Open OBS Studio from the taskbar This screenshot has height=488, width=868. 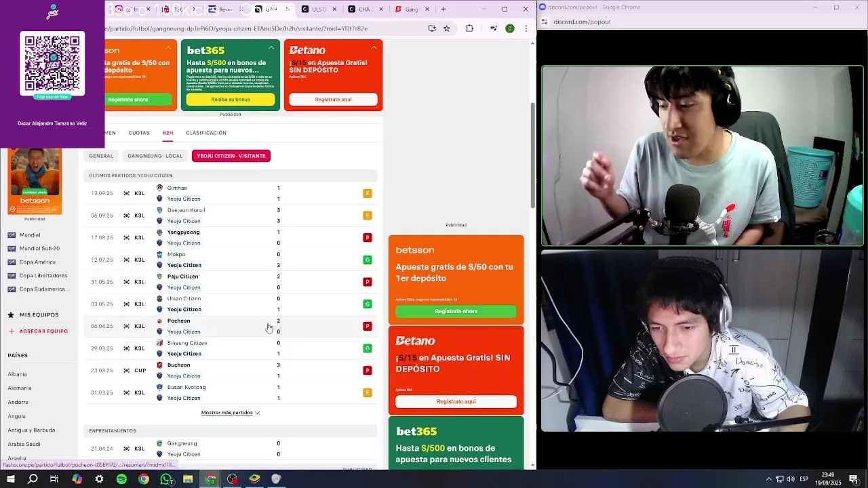point(233,479)
